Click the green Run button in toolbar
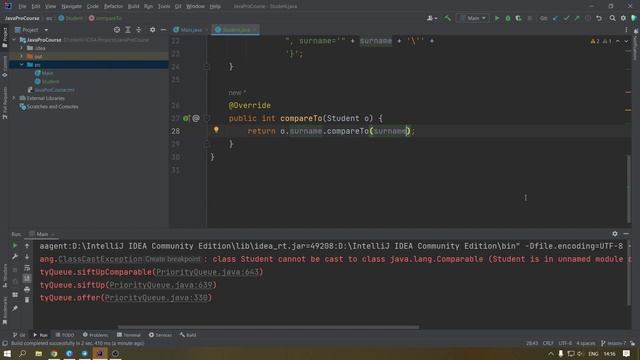 pyautogui.click(x=497, y=18)
